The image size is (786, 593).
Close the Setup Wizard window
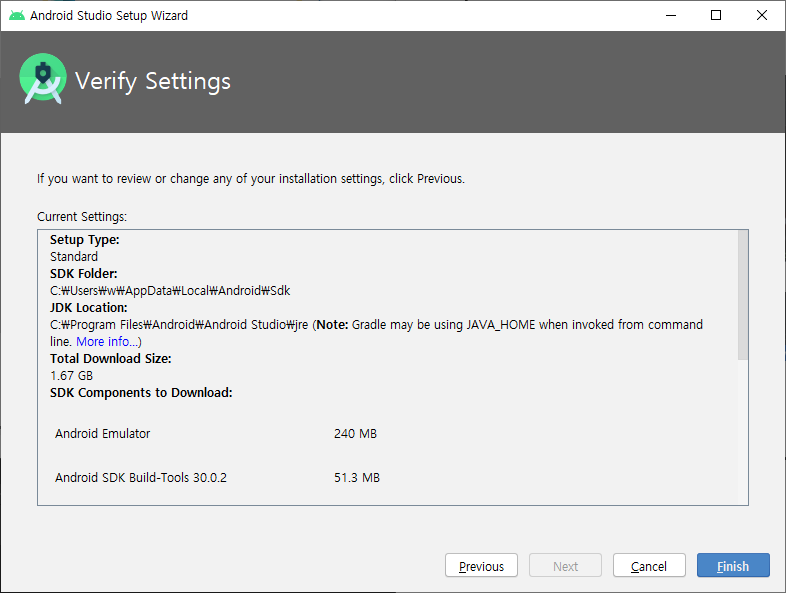click(761, 16)
